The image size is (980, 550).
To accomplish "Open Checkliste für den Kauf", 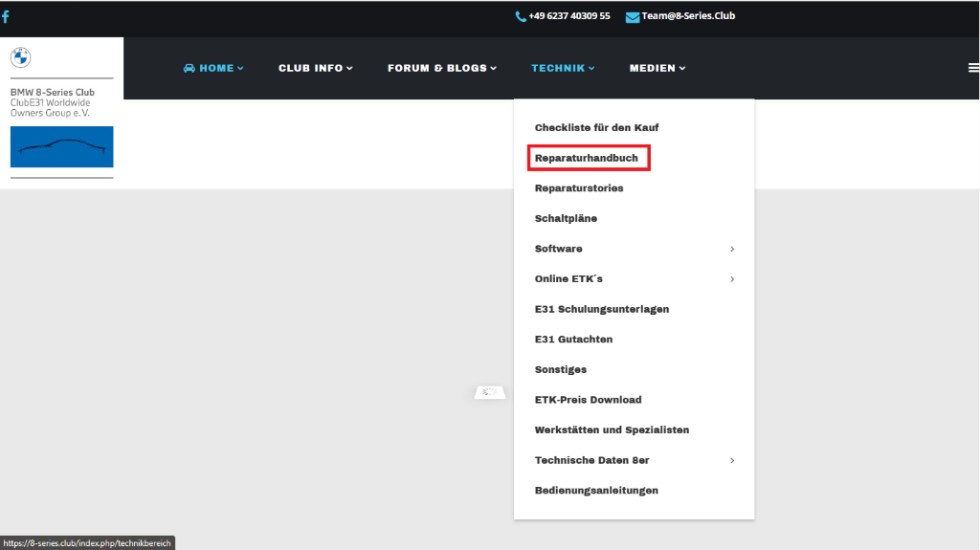I will tap(596, 127).
